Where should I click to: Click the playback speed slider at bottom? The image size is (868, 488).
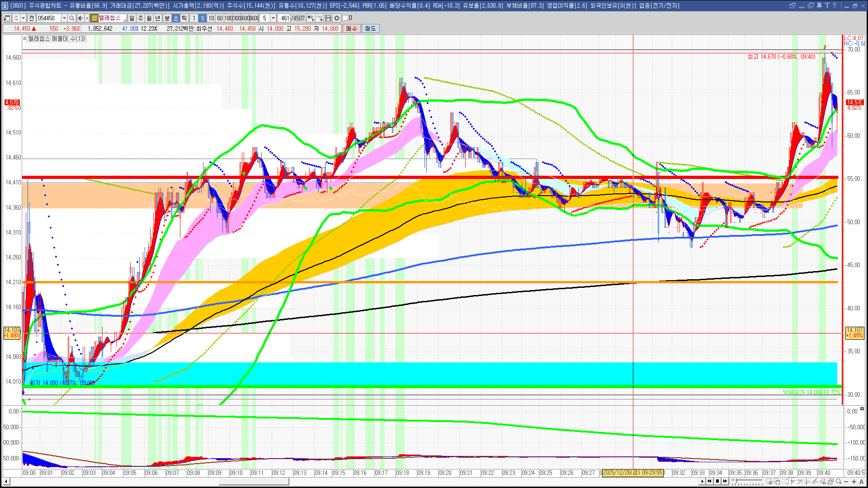tap(747, 481)
